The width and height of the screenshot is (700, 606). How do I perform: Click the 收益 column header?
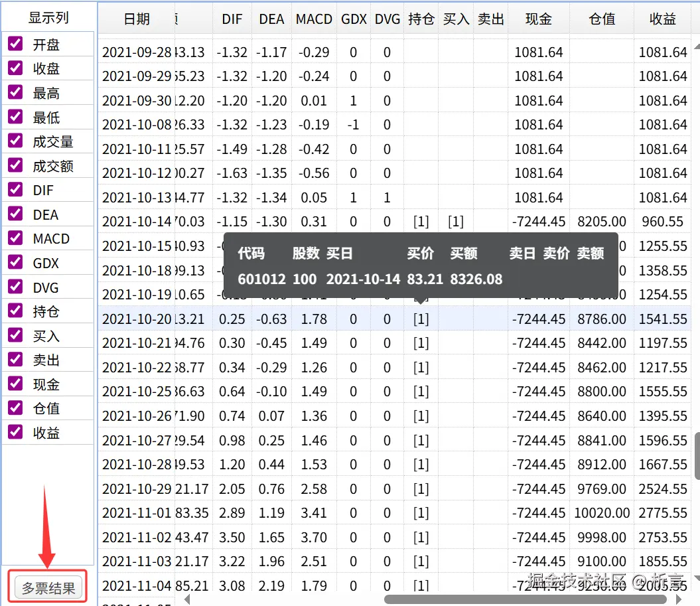tap(662, 19)
